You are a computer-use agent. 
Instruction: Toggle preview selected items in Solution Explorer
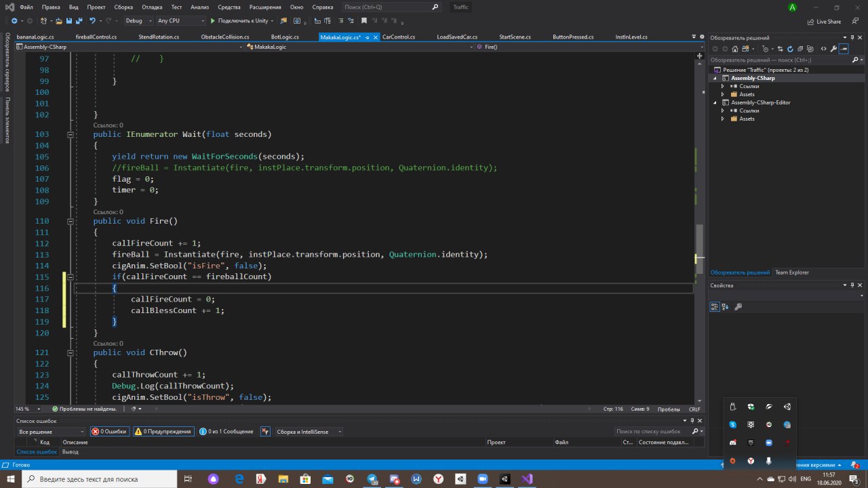tap(844, 49)
